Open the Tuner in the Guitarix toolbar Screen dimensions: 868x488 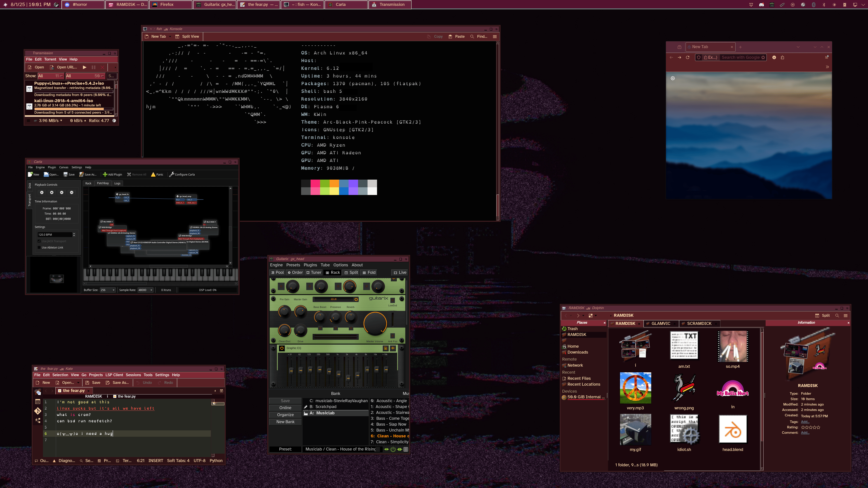tap(313, 272)
